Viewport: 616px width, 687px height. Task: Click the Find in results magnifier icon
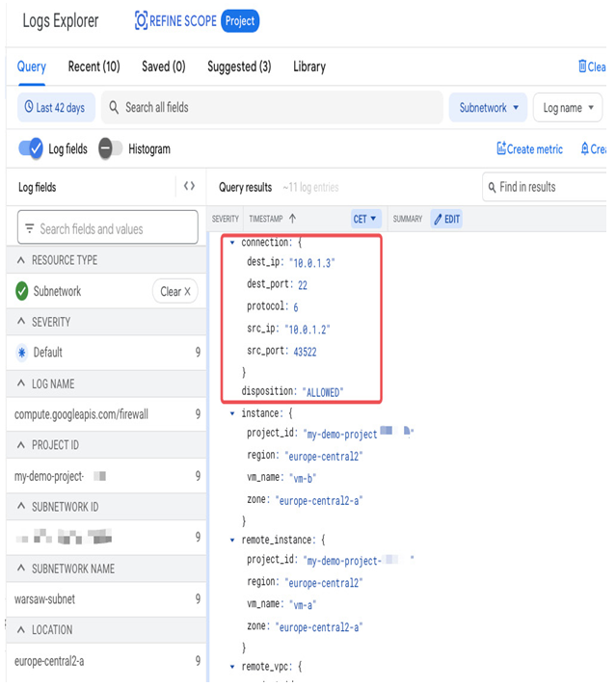pos(492,187)
